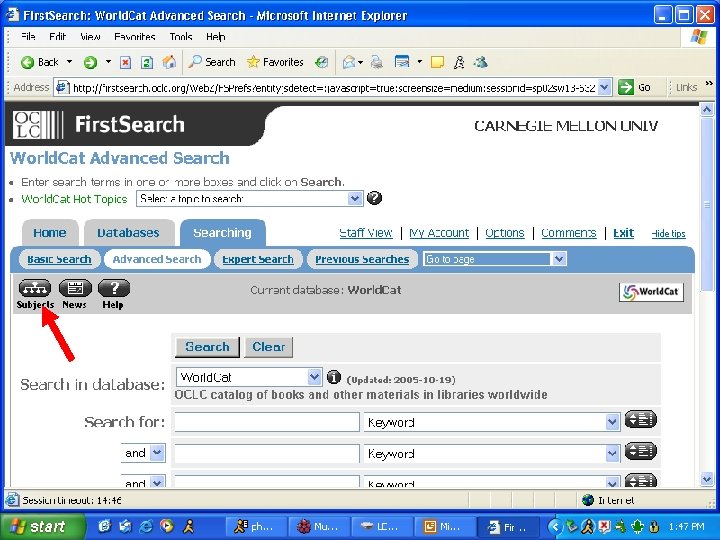The width and height of the screenshot is (720, 540).
Task: Open the Edit menu
Action: 57,37
